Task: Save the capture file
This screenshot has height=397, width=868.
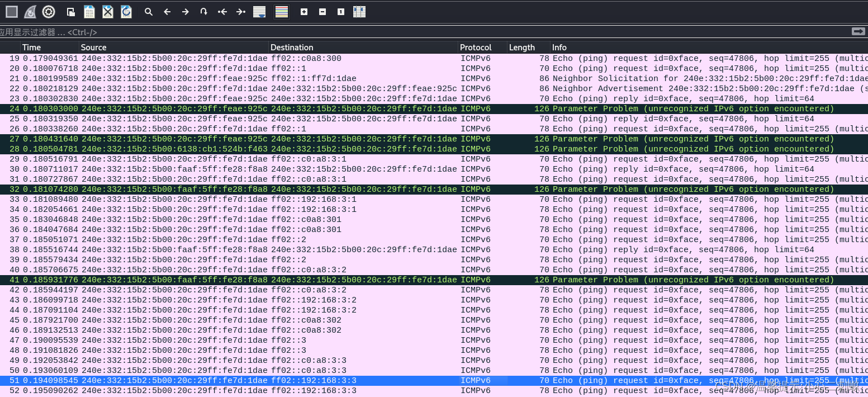Action: 89,11
